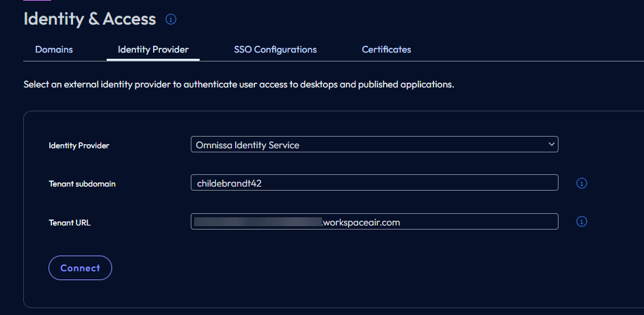Click the external identity provider description text
The width and height of the screenshot is (644, 315).
click(x=239, y=85)
